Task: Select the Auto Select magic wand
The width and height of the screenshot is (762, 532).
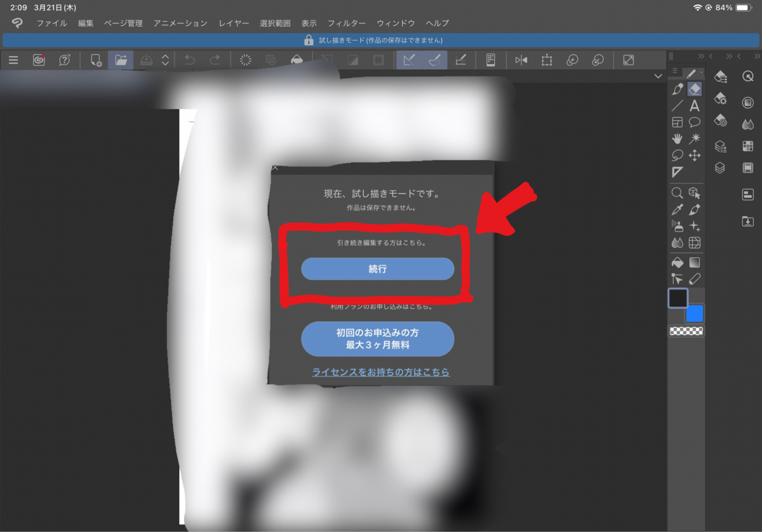Action: click(695, 138)
